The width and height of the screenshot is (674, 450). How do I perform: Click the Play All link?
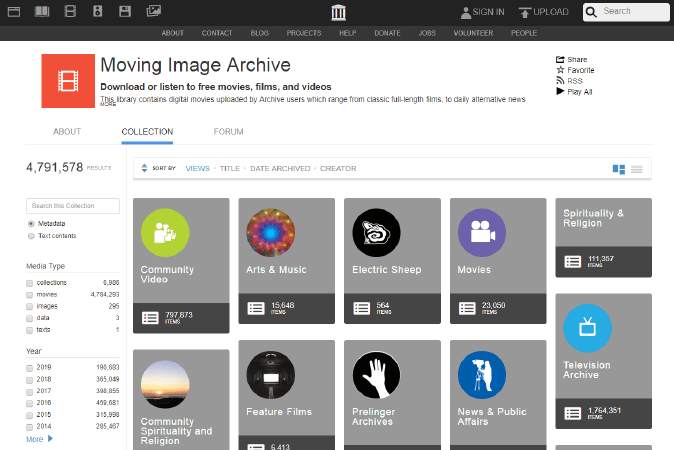(574, 92)
